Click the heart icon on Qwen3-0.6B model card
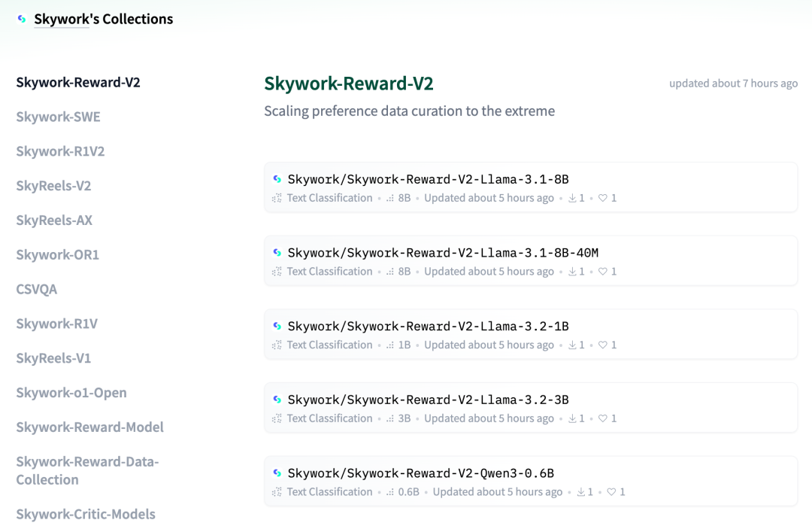The height and width of the screenshot is (523, 812). point(611,492)
